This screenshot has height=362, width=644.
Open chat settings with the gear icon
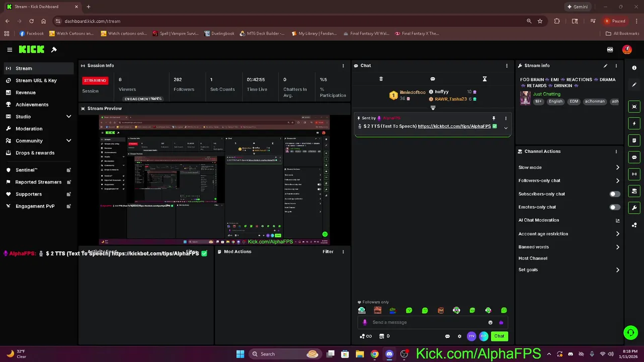pyautogui.click(x=459, y=336)
